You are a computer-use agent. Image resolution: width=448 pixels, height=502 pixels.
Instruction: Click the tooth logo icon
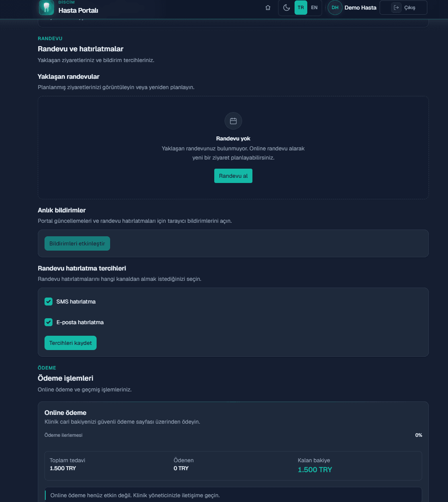pyautogui.click(x=46, y=7)
